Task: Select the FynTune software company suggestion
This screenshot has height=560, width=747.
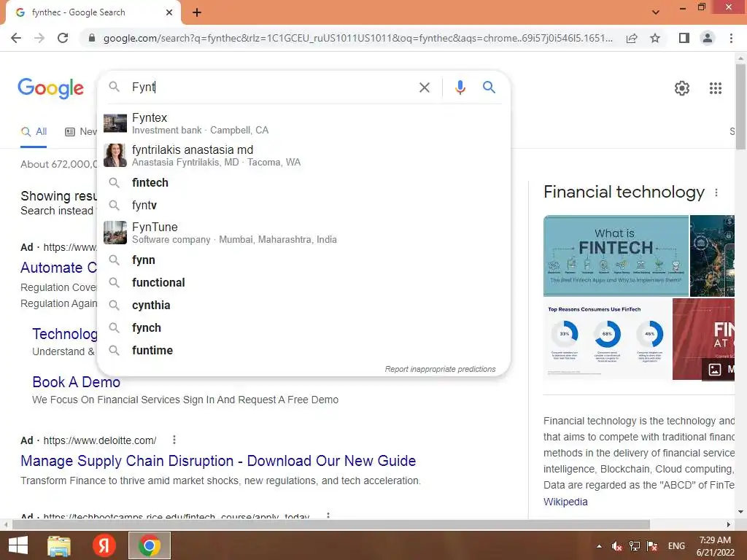Action: [303, 233]
